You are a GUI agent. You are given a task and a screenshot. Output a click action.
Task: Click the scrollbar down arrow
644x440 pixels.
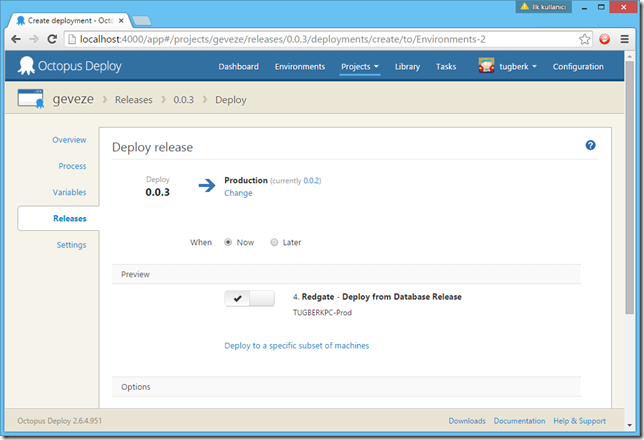(x=629, y=425)
